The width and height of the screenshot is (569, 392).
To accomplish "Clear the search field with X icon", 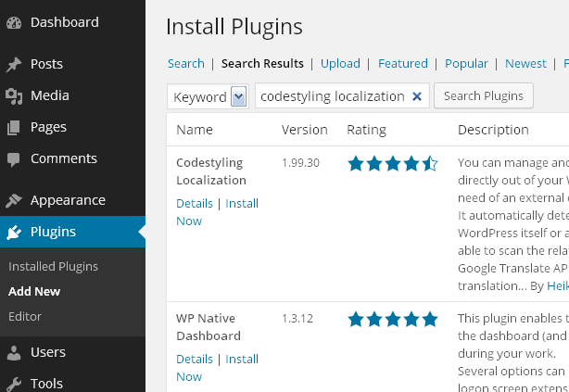I will (417, 96).
